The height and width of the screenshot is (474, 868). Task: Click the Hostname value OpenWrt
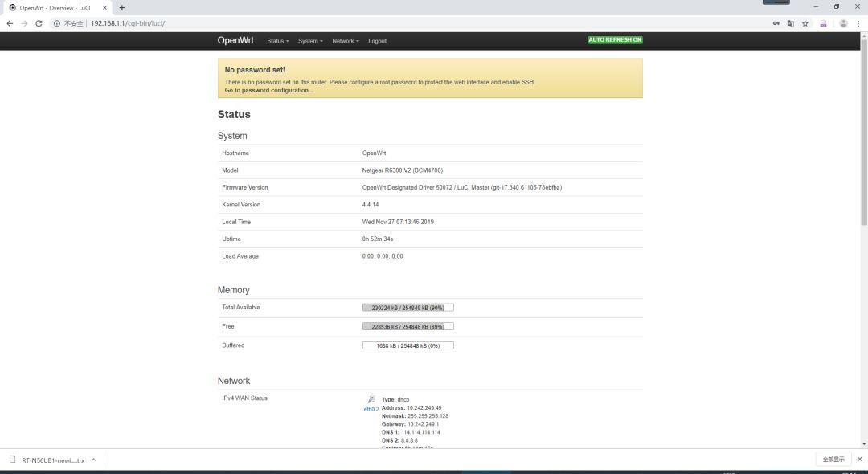point(374,153)
